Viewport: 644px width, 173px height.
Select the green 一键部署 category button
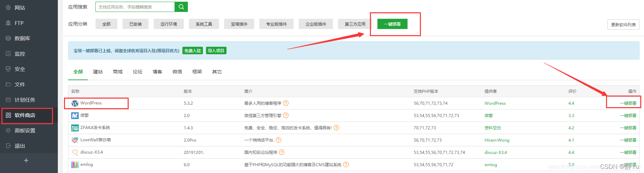click(392, 24)
